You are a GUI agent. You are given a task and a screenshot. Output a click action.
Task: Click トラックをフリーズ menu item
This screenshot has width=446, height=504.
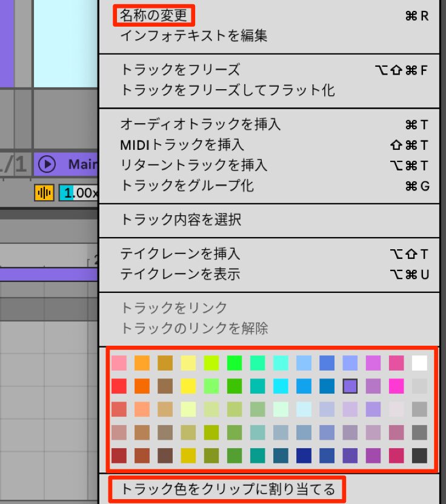pos(180,70)
